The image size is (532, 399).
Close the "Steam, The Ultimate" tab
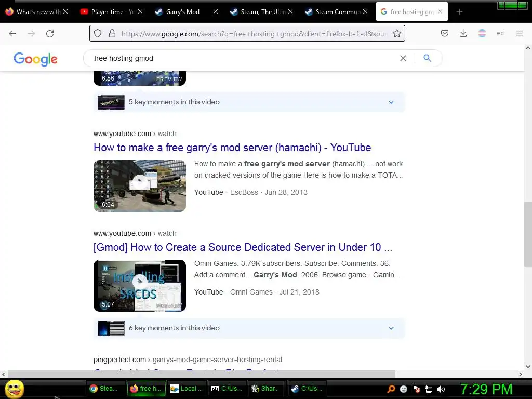290,11
